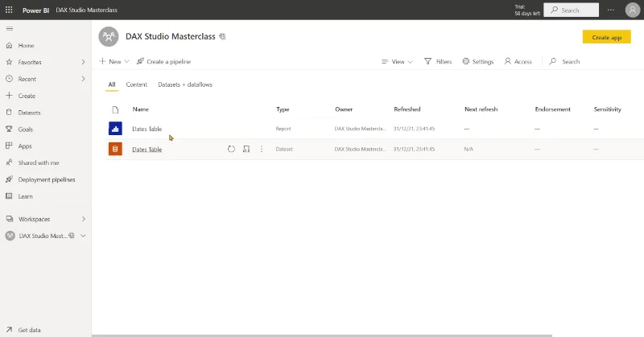Image resolution: width=644 pixels, height=337 pixels.
Task: Expand the Workspaces flyout chevron
Action: click(x=84, y=220)
